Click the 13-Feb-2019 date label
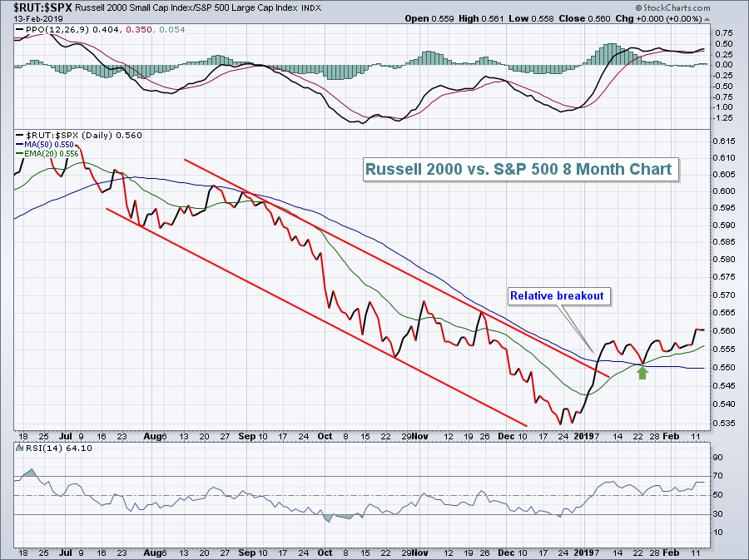Viewport: 749px width, 560px height. [27, 18]
